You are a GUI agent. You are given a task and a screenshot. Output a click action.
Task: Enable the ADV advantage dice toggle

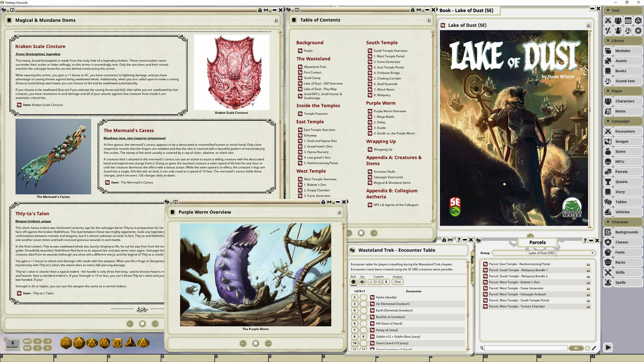pyautogui.click(x=27, y=341)
